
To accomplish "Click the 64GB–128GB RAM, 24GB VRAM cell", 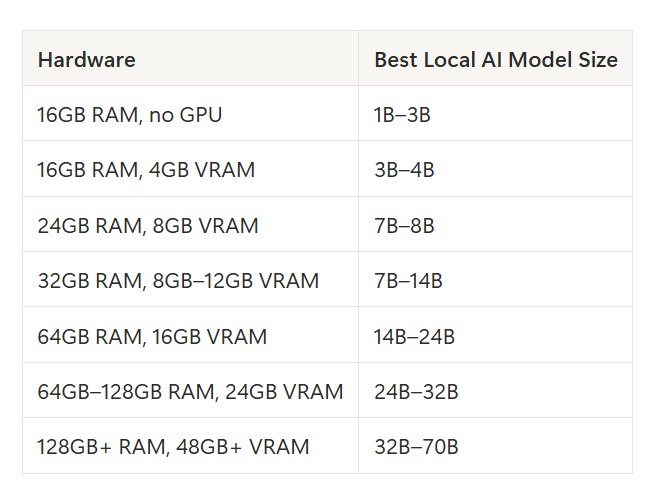I will (190, 391).
